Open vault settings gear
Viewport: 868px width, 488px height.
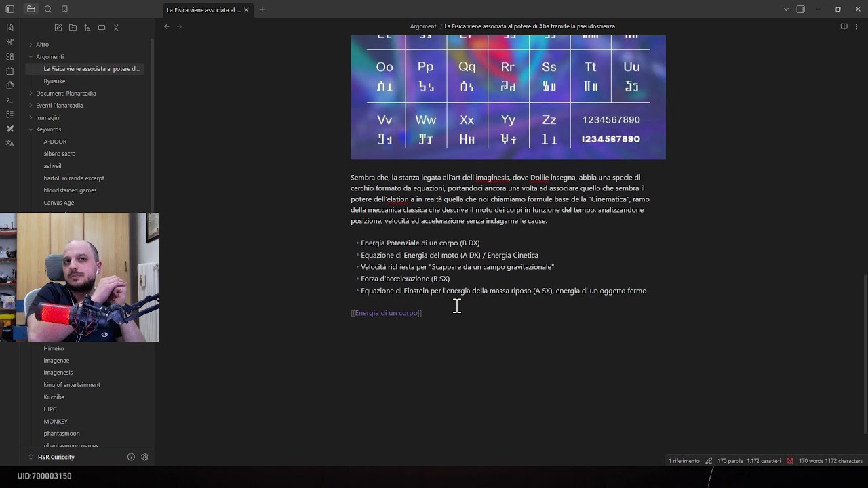[x=144, y=457]
